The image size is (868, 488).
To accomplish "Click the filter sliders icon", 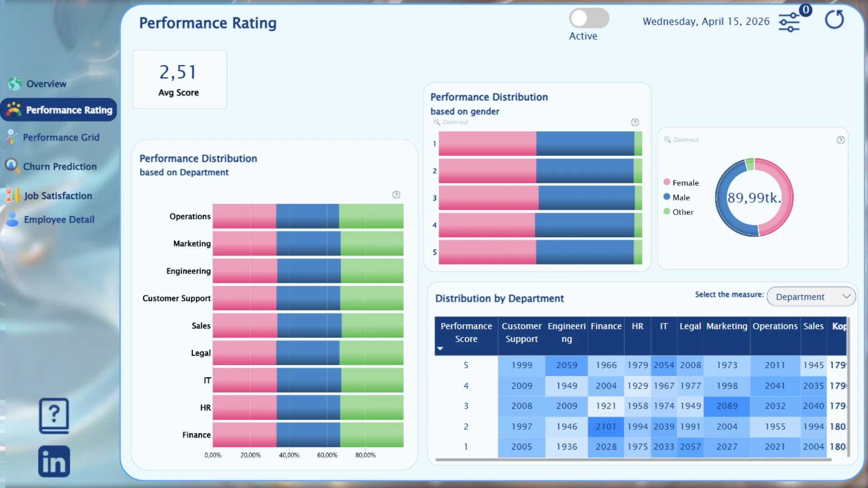I will (x=789, y=22).
